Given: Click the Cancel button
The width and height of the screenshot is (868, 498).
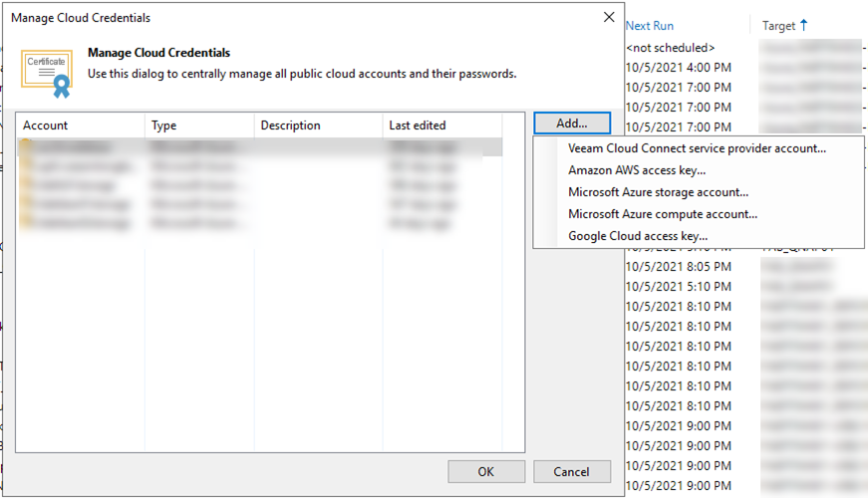Looking at the screenshot, I should click(572, 472).
